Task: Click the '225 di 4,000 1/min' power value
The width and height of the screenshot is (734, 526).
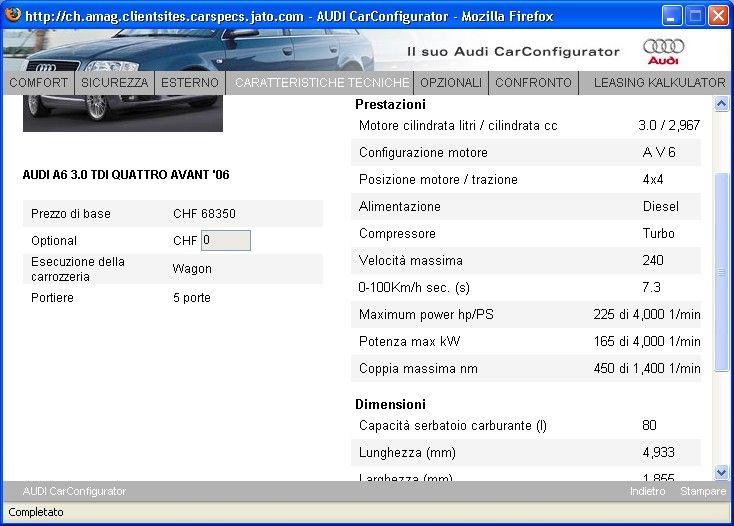Action: coord(647,314)
